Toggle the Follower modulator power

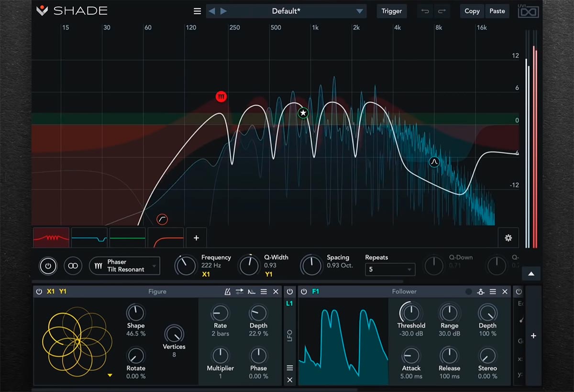pos(304,292)
